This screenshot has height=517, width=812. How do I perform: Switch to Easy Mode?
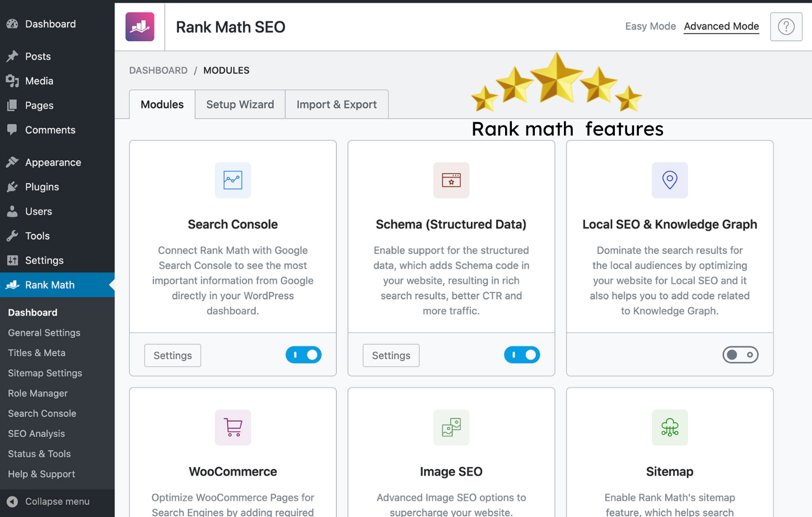pos(650,26)
